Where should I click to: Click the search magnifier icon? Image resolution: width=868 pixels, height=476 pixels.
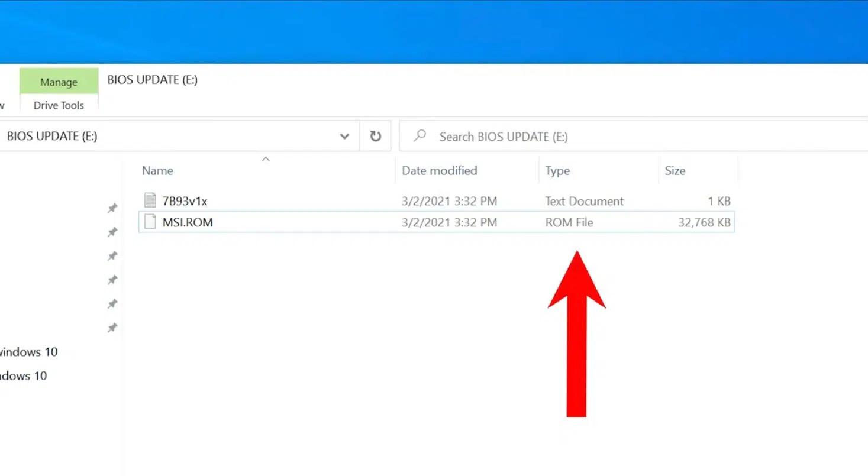(x=420, y=136)
